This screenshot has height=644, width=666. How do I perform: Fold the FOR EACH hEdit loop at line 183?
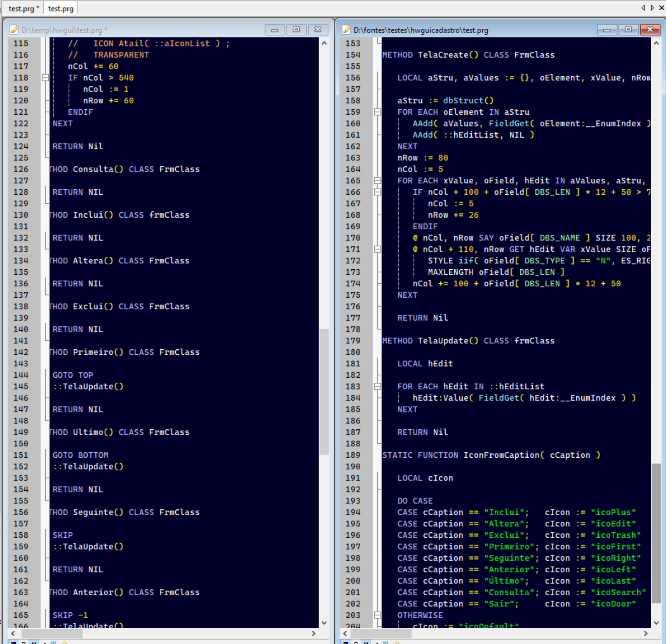tap(377, 387)
